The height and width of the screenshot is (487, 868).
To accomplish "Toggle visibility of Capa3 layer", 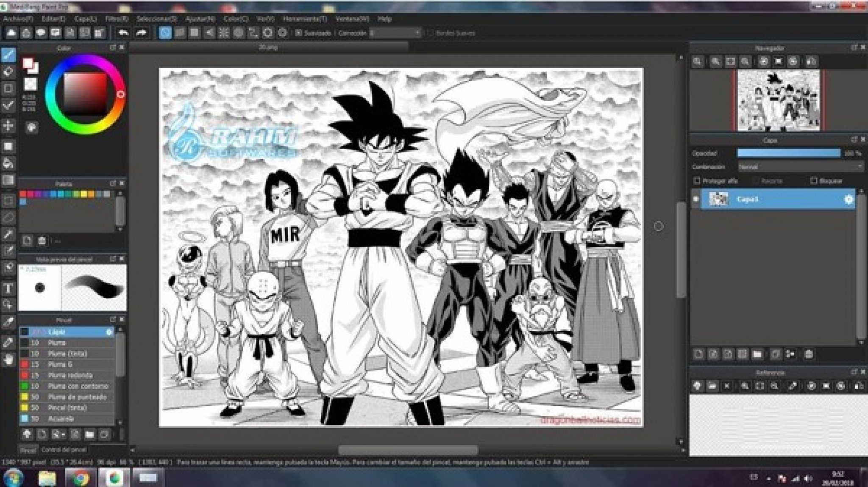I will click(696, 199).
